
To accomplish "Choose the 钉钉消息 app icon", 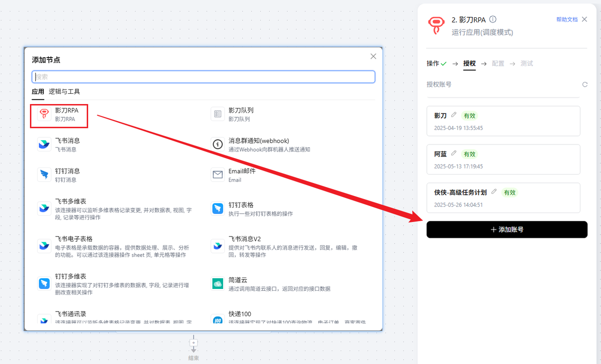I will coord(45,174).
